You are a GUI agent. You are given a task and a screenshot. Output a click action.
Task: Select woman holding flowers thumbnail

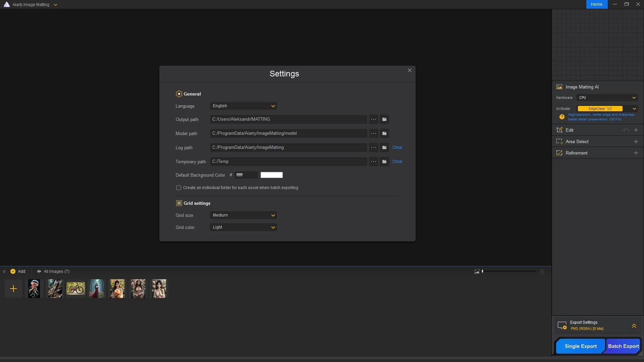[117, 289]
